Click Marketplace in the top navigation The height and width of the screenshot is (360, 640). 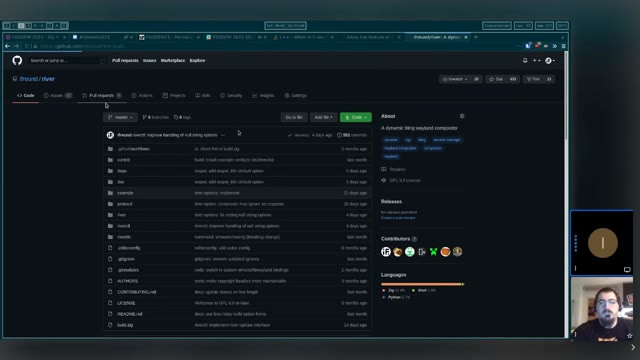[173, 60]
